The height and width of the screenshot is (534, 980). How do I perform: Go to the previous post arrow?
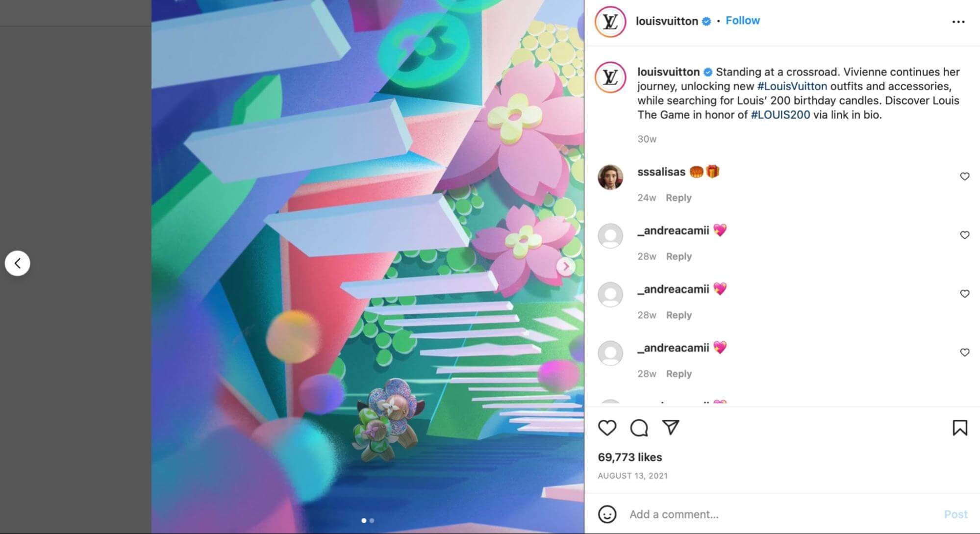(18, 263)
